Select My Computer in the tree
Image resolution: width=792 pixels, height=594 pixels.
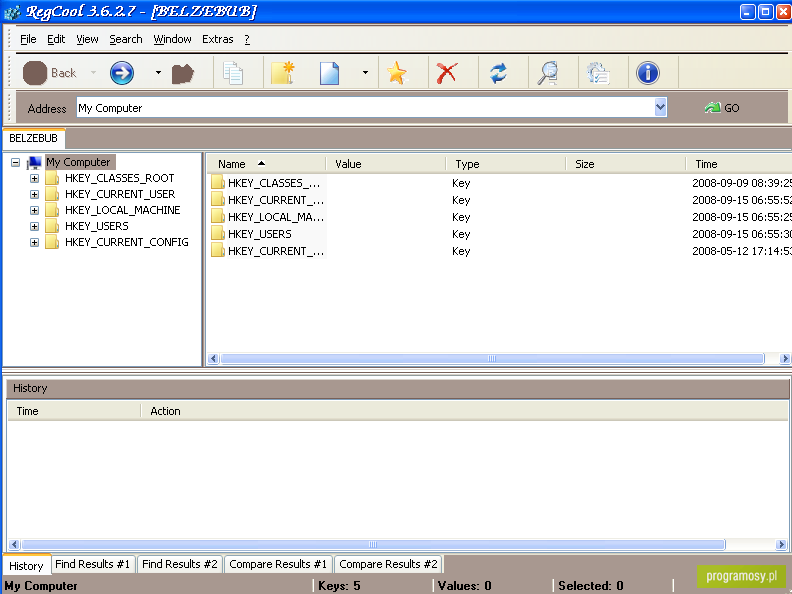[78, 162]
